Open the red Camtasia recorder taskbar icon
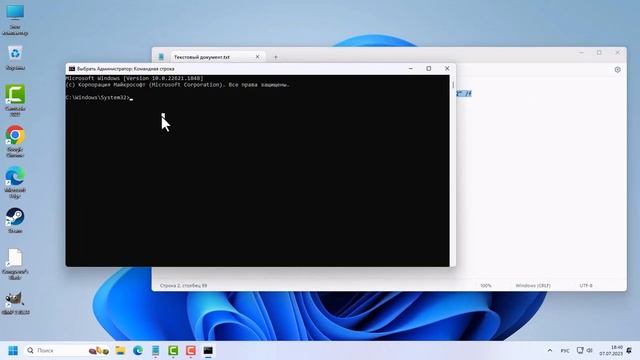 point(191,351)
